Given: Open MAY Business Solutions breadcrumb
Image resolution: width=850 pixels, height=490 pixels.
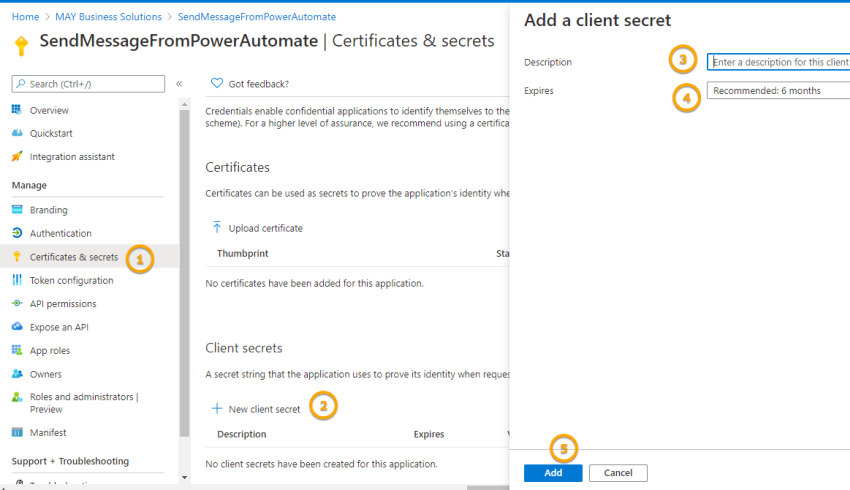Looking at the screenshot, I should pos(108,17).
